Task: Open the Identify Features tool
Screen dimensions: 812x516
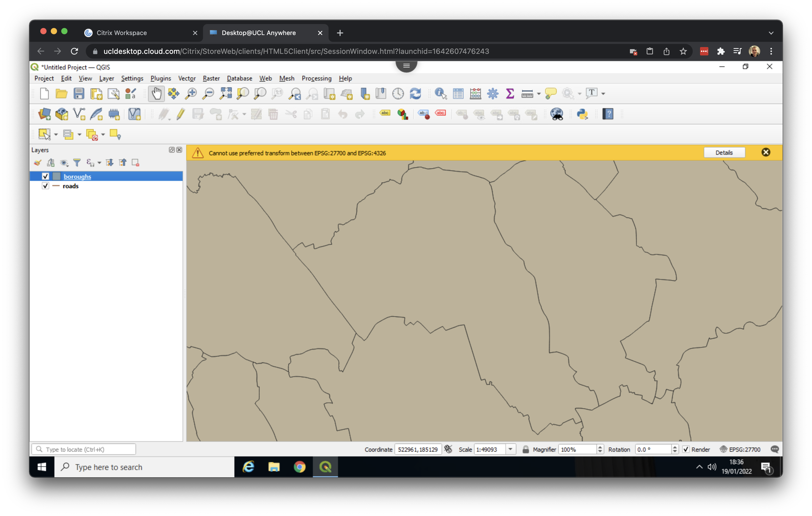Action: (x=440, y=93)
